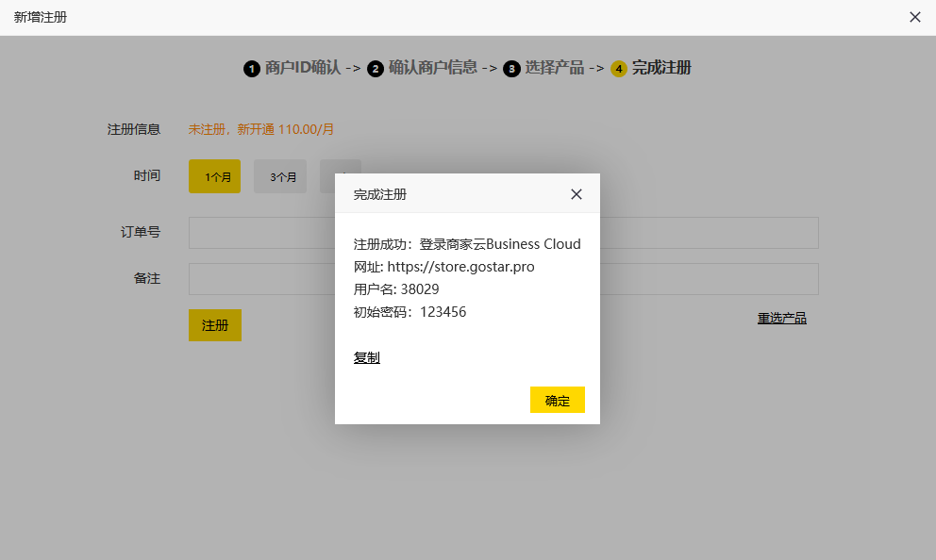The height and width of the screenshot is (560, 936).
Task: Click the 注册信息 label
Action: coord(134,129)
